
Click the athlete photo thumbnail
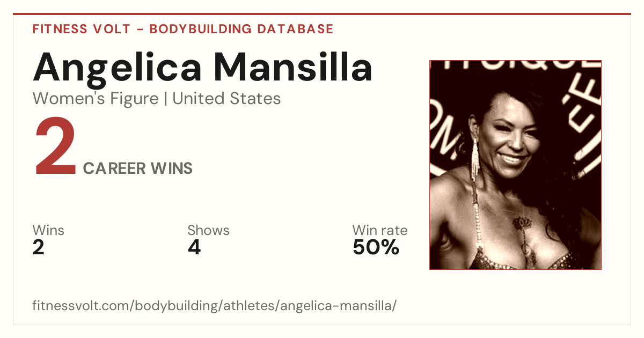(515, 165)
